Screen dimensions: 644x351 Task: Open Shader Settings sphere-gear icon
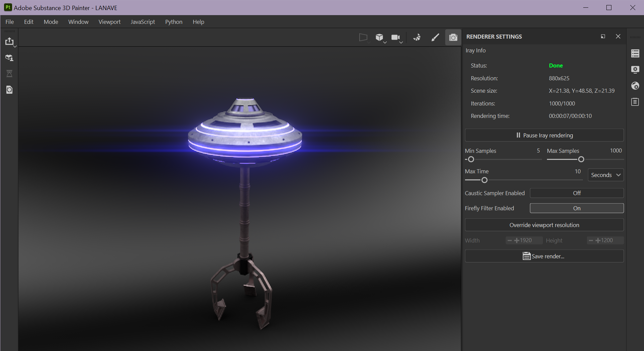(x=635, y=86)
